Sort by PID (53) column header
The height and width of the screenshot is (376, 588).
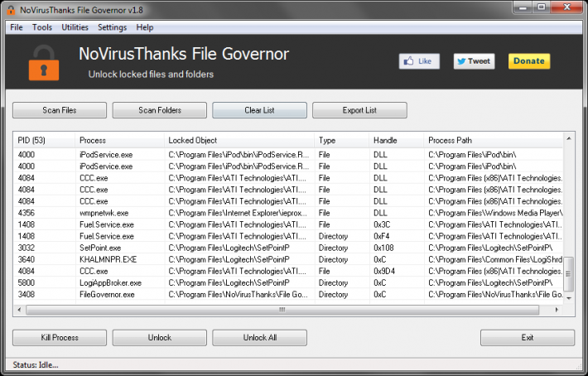click(x=44, y=140)
